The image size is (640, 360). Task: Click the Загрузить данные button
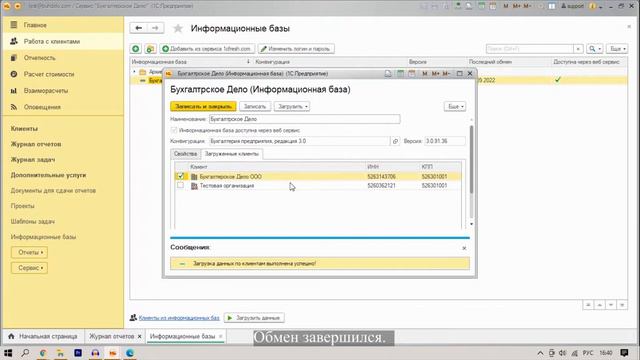[254, 318]
